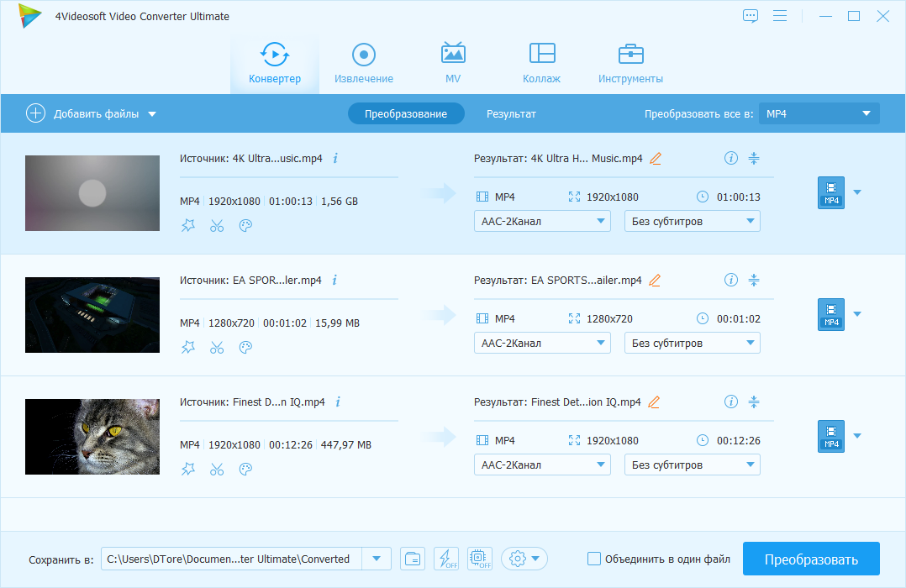Expand format arrow beside EA SPORTS MP4 icon
This screenshot has height=588, width=906.
pos(857,314)
